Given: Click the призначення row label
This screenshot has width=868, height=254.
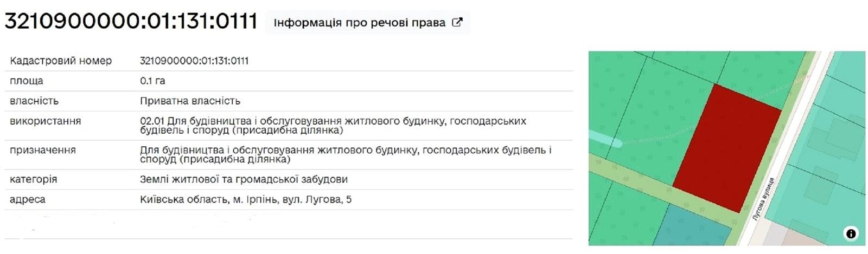Looking at the screenshot, I should tap(43, 150).
